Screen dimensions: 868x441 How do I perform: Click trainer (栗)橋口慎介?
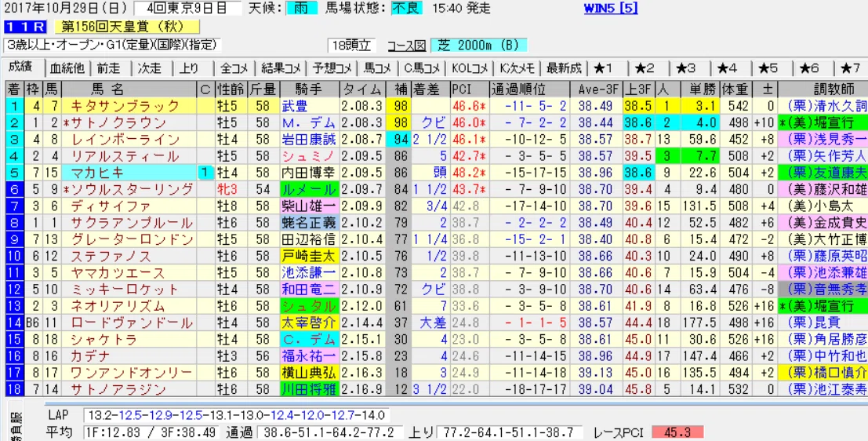(x=823, y=372)
